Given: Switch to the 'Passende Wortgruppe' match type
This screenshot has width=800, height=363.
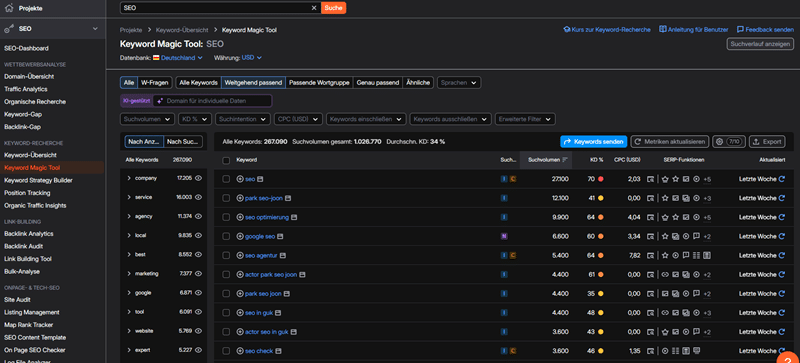Looking at the screenshot, I should pyautogui.click(x=319, y=82).
